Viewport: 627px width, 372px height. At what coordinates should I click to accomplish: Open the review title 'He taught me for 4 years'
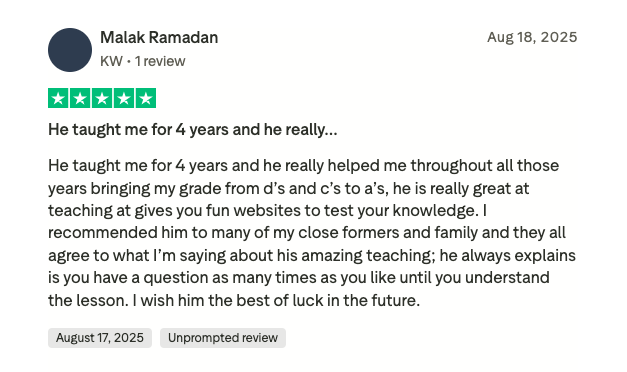[x=193, y=130]
